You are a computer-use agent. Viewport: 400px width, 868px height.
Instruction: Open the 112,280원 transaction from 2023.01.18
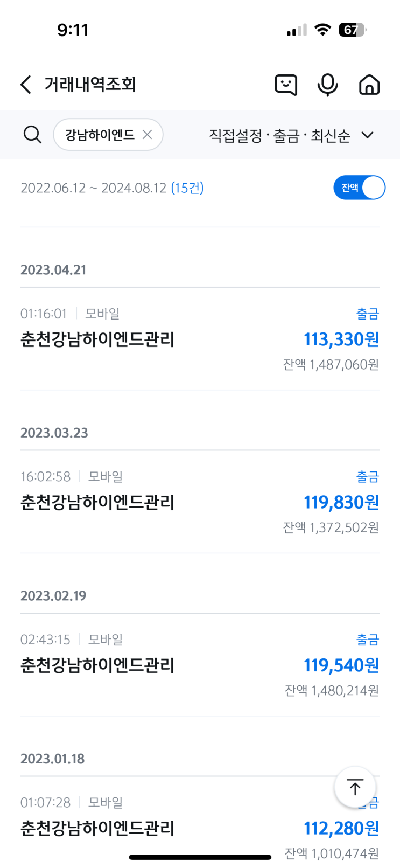click(200, 828)
